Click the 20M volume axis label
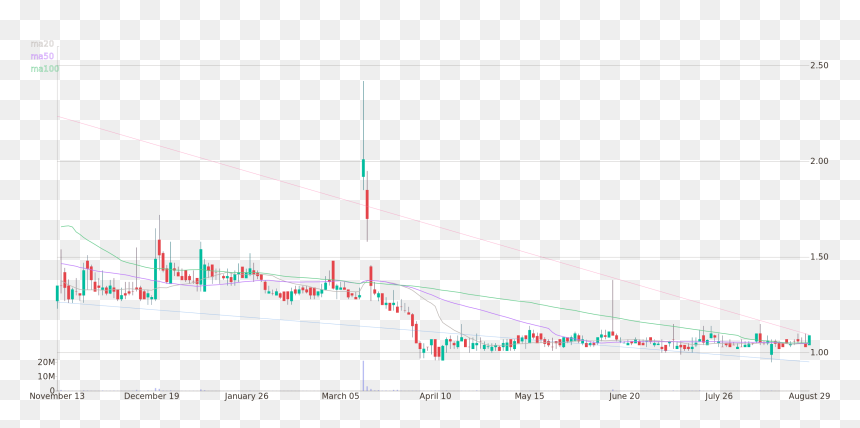The width and height of the screenshot is (860, 428). tap(46, 362)
